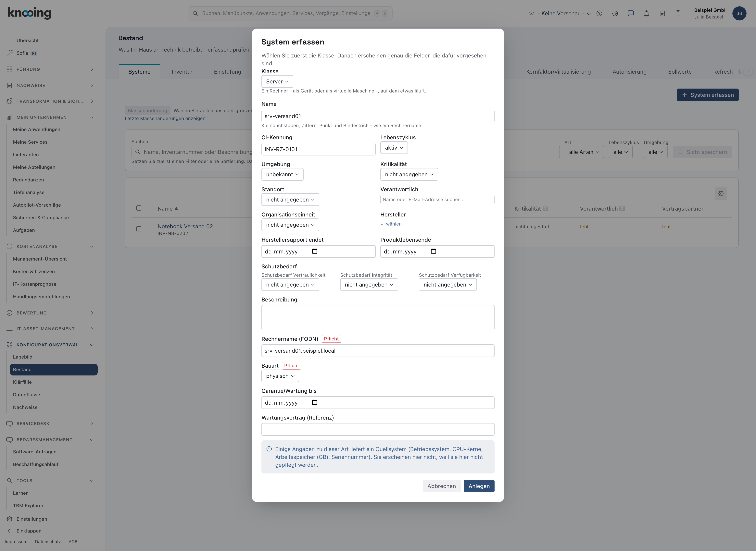Click the Einklappen arrow icon
Viewport: 756px width, 551px height.
point(9,531)
